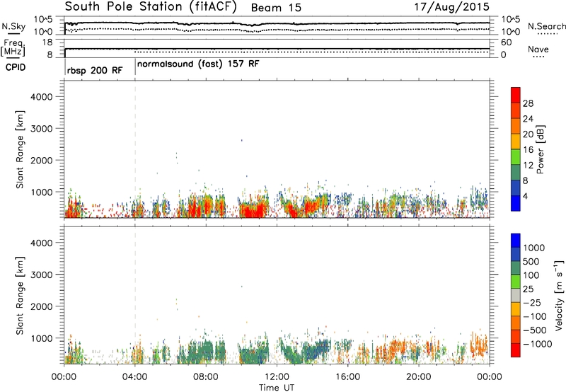
Task: Click the 'Velocity [m s-1]' colorbar title
Action: 559,295
